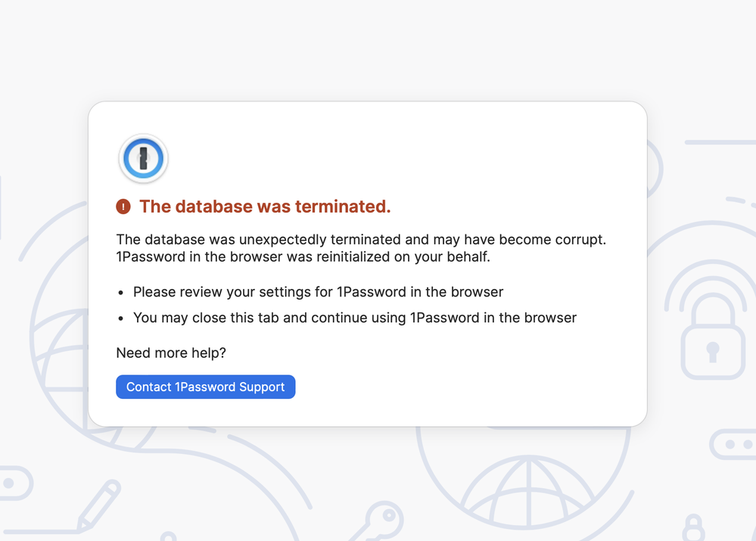756x541 pixels.
Task: Click "The database was terminated." heading
Action: click(x=265, y=207)
